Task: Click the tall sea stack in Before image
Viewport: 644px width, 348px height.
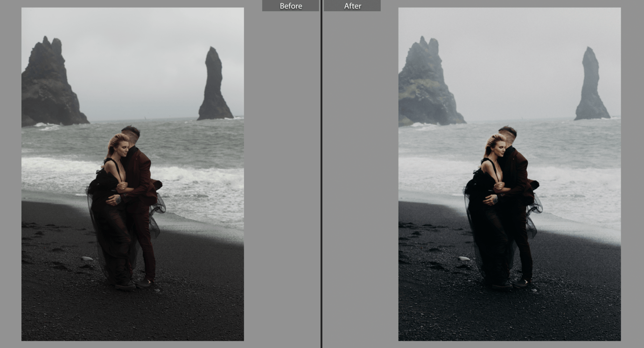Action: click(x=214, y=86)
